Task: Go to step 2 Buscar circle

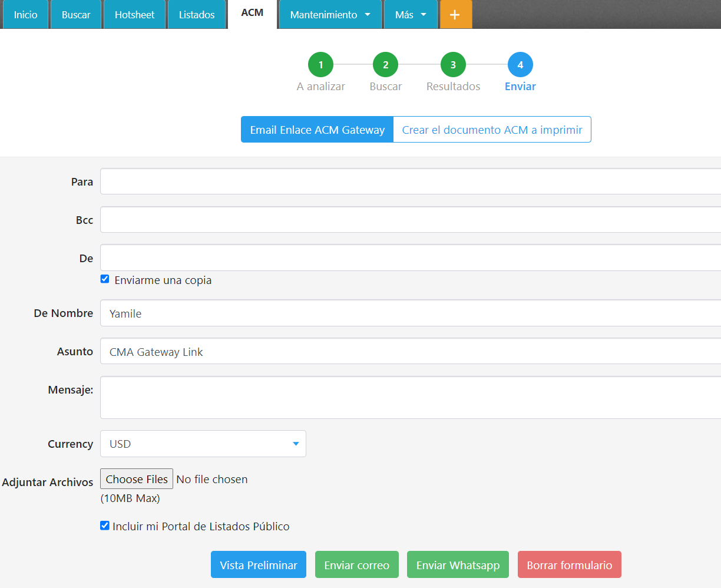Action: point(385,65)
